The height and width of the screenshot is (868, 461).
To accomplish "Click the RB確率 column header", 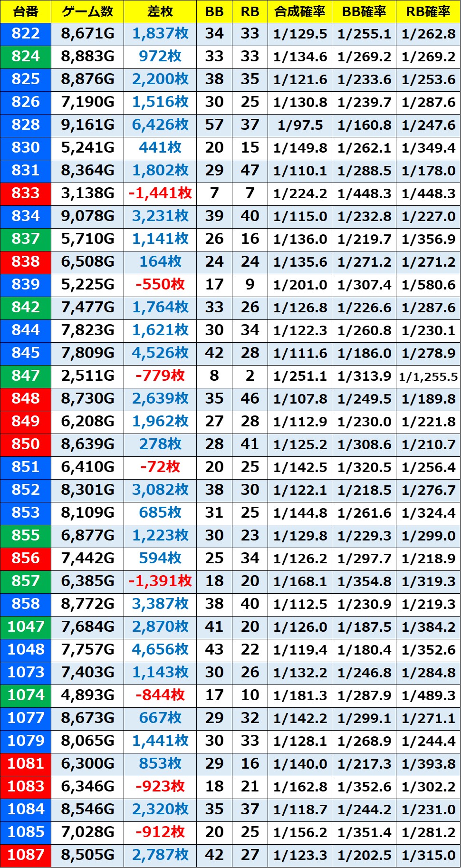I will pos(428,11).
